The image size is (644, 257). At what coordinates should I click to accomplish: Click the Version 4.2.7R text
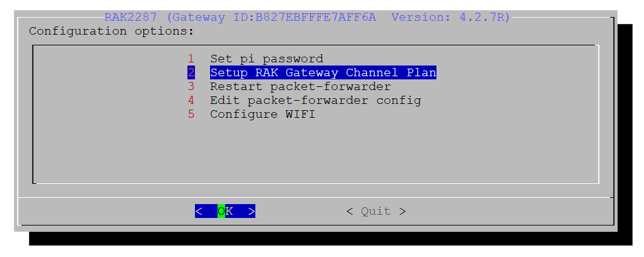tap(450, 17)
